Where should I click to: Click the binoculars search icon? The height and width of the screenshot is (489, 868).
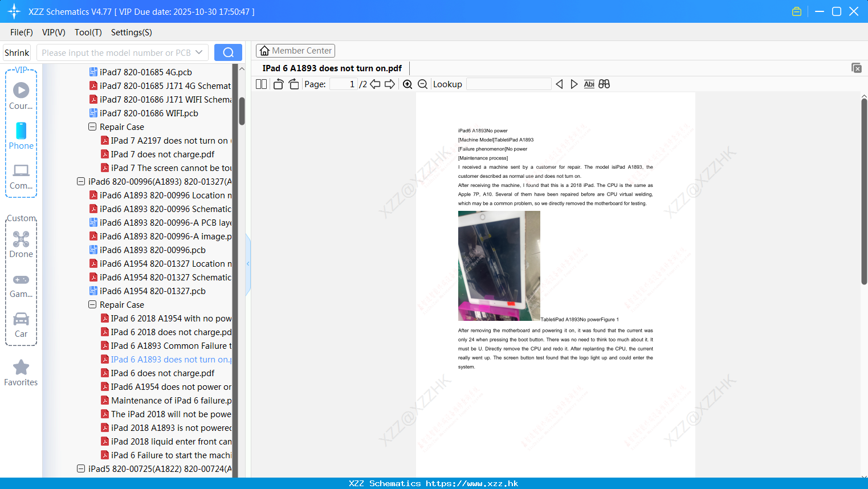[604, 84]
